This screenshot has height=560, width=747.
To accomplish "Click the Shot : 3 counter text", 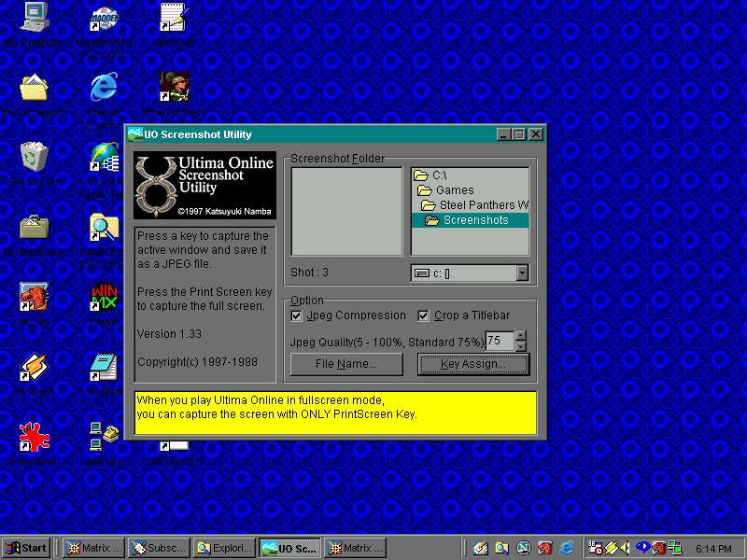I will click(309, 273).
